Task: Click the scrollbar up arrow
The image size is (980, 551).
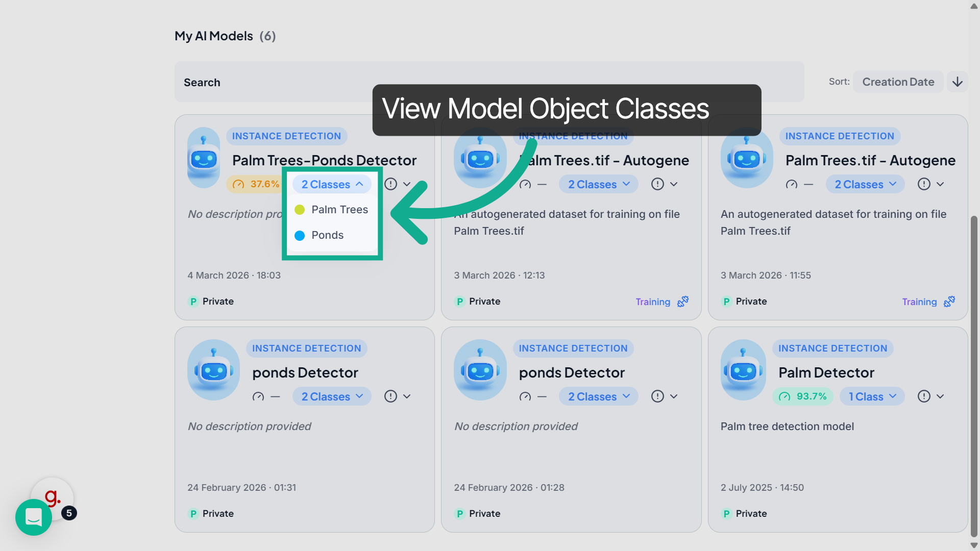Action: (974, 6)
